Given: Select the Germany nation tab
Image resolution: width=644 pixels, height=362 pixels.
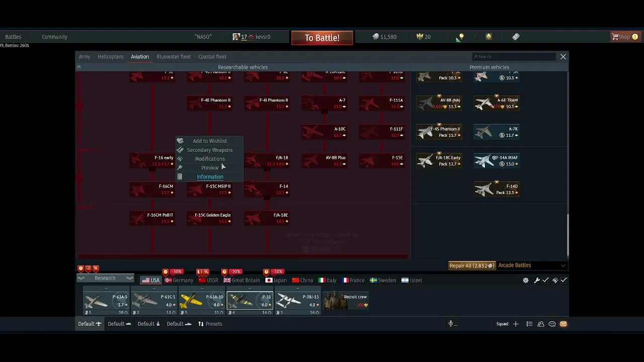Looking at the screenshot, I should tap(179, 281).
